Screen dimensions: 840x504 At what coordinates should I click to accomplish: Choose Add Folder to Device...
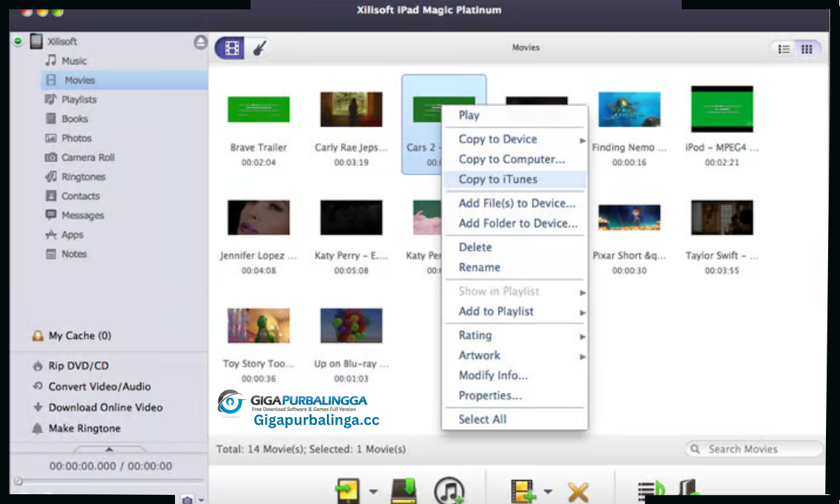[514, 223]
